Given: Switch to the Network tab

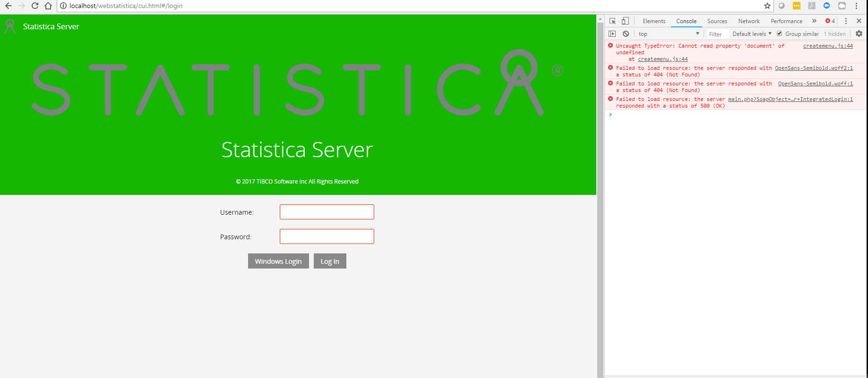Looking at the screenshot, I should coord(749,21).
